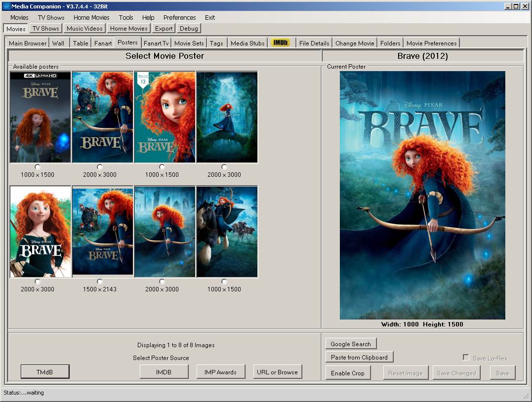Viewport: 532px width, 402px height.
Task: Click the "Brave (2012)" title header
Action: click(423, 56)
